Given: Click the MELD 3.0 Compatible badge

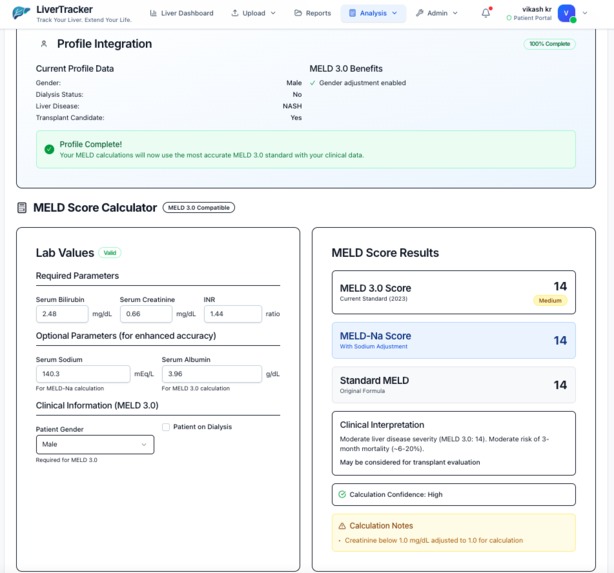Looking at the screenshot, I should pos(199,208).
